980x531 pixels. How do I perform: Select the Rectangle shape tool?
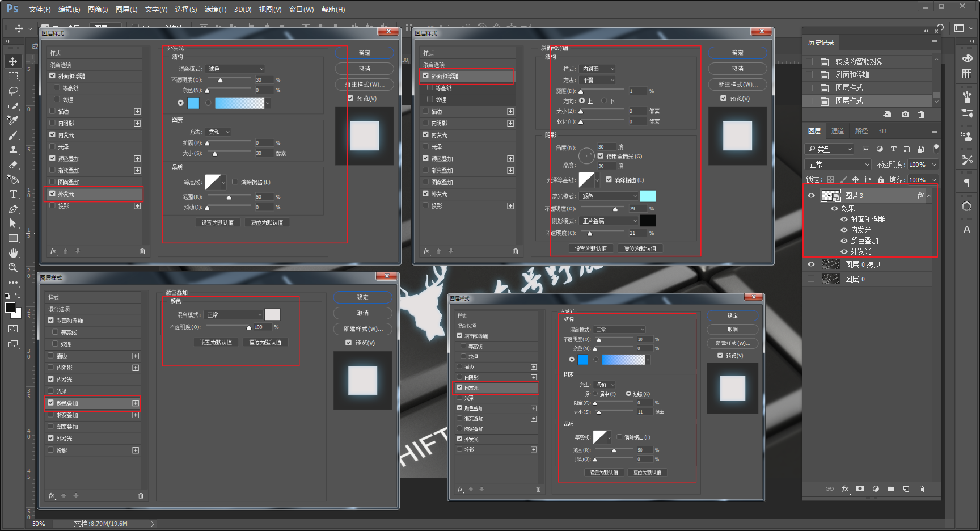tap(13, 238)
